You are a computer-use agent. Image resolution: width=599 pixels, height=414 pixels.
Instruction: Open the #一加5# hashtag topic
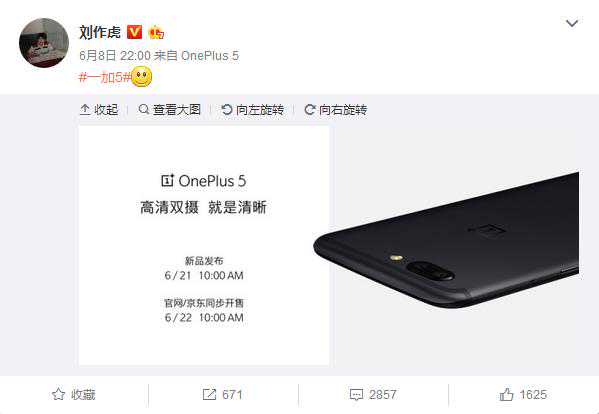[x=104, y=78]
